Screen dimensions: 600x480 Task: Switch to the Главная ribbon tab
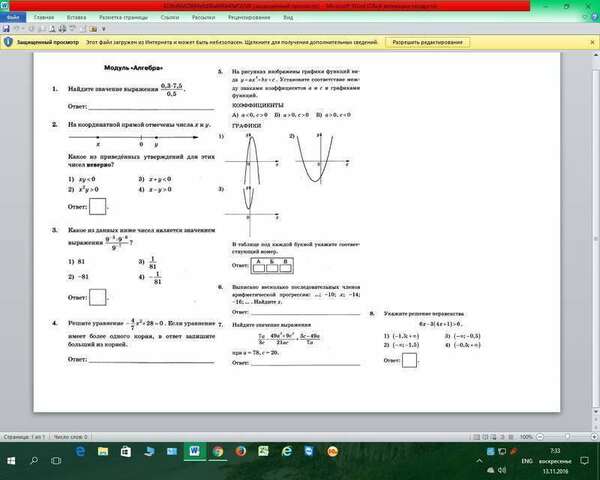point(44,17)
